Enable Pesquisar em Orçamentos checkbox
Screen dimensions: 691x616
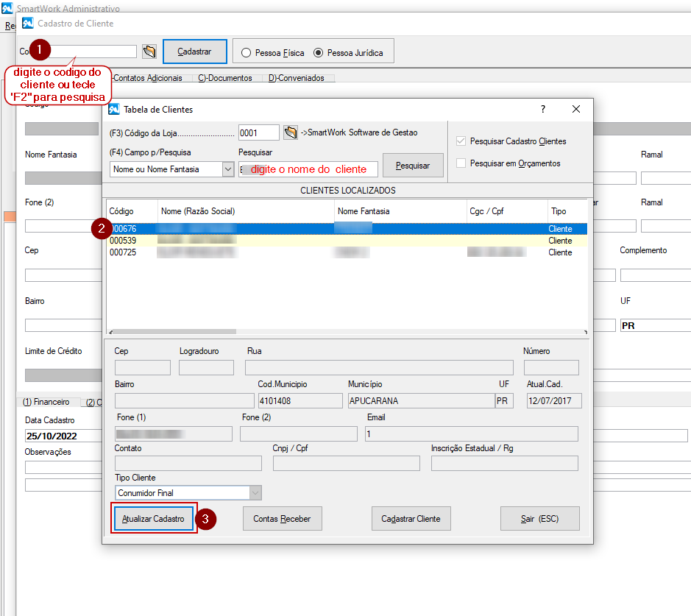pos(461,163)
